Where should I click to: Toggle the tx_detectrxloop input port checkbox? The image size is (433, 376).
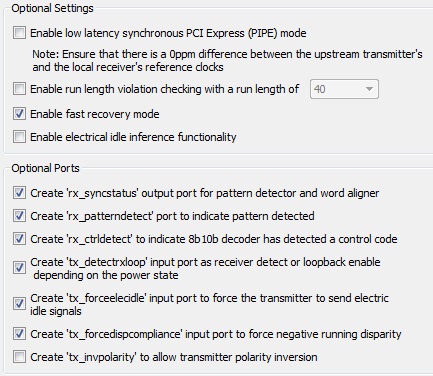pyautogui.click(x=19, y=268)
